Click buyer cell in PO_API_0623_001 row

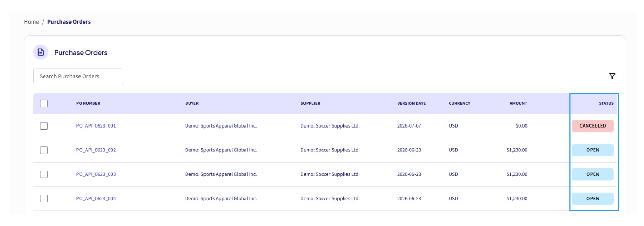(x=221, y=126)
